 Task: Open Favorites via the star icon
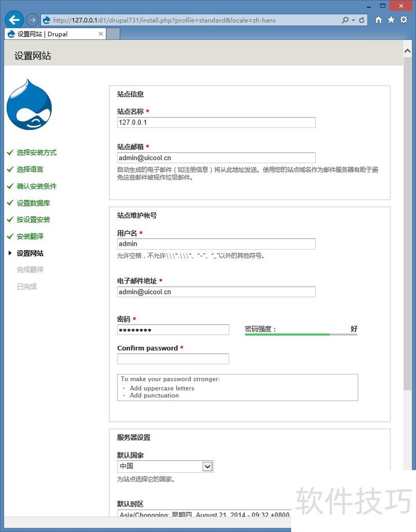(x=391, y=19)
